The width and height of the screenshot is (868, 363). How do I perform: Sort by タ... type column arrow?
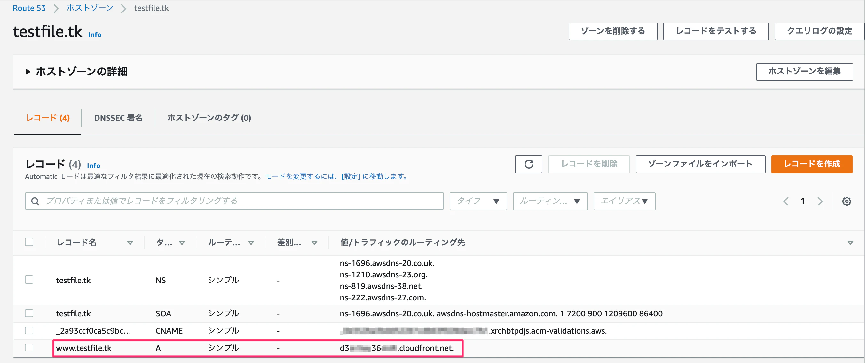(x=182, y=243)
